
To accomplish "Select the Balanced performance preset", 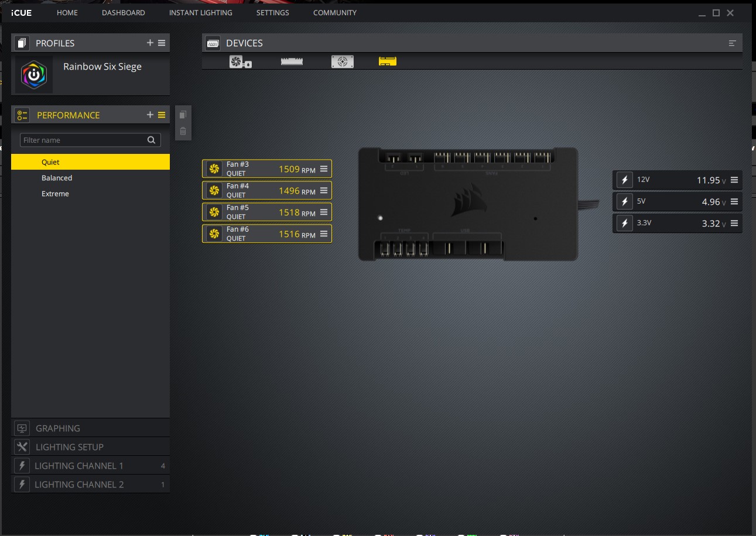I will pyautogui.click(x=90, y=178).
